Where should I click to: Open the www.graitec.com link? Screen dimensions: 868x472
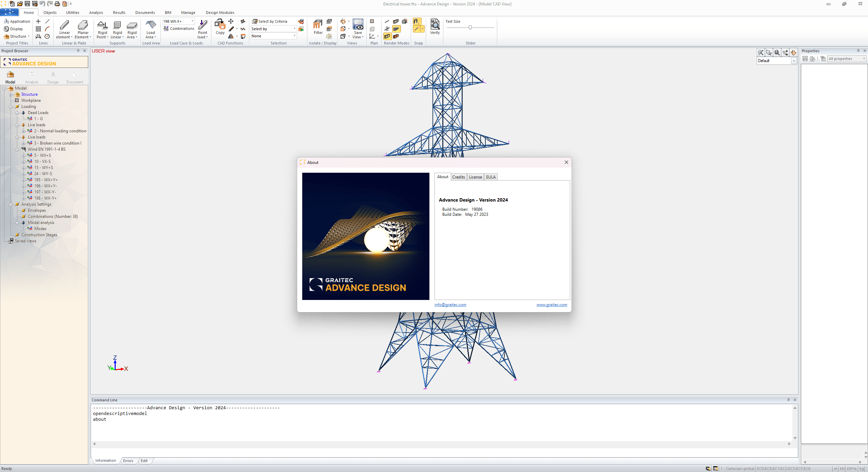tap(552, 305)
